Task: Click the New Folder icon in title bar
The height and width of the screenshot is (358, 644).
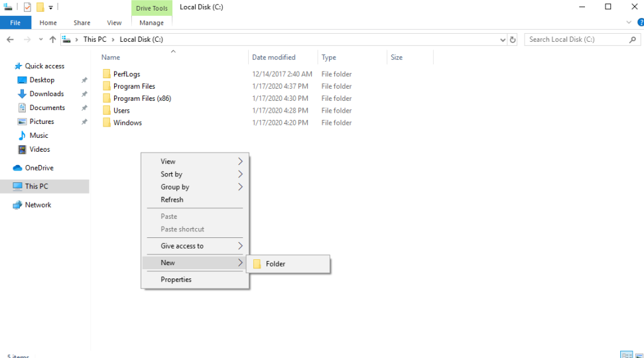Action: point(40,7)
